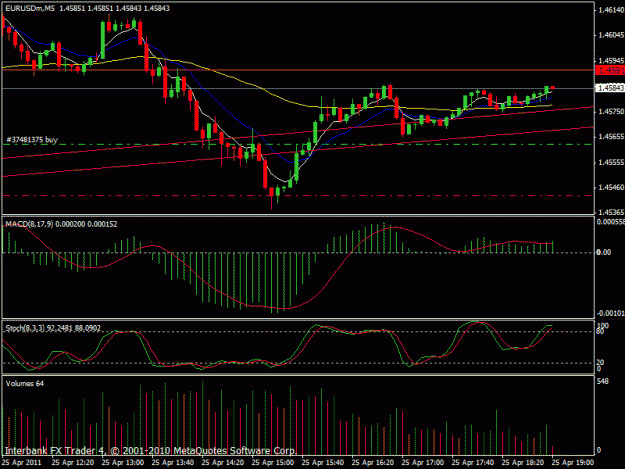Viewport: 625px width, 469px height.
Task: Click time axis label 25 Apr 16:20
Action: pyautogui.click(x=373, y=463)
